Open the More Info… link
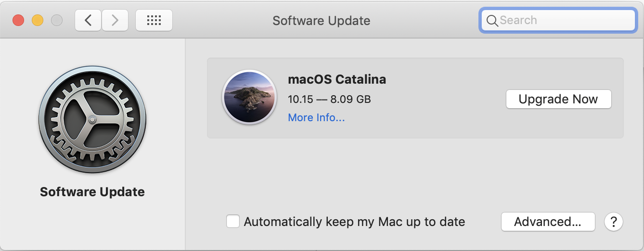Screen dimensions: 644x251 click(x=316, y=117)
